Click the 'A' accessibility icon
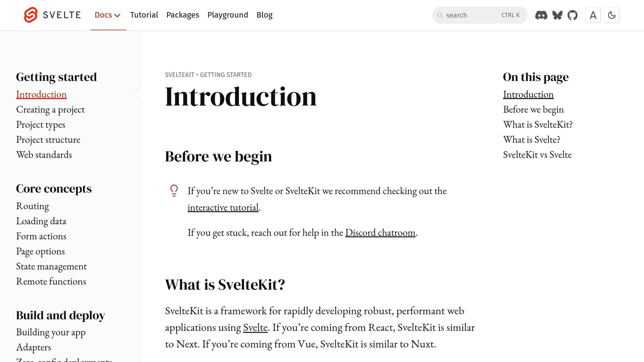Viewport: 644px width, 362px height. point(593,15)
